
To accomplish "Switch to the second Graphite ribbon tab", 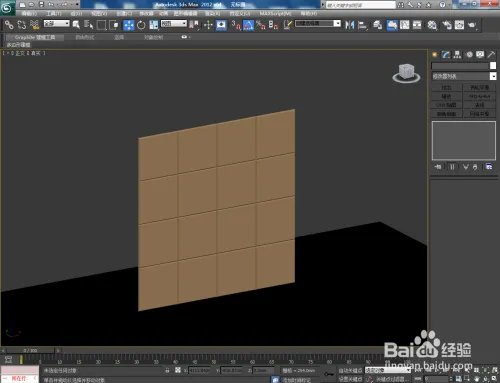I will tap(85, 37).
